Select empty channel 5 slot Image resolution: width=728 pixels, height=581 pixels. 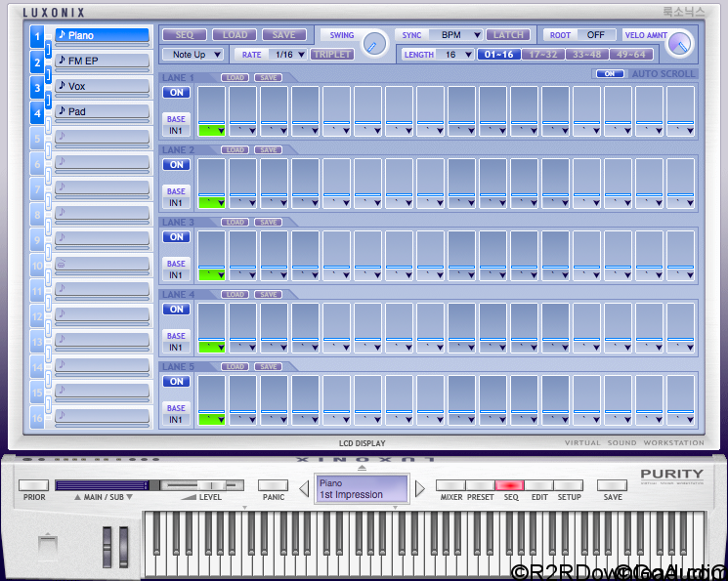pyautogui.click(x=103, y=138)
